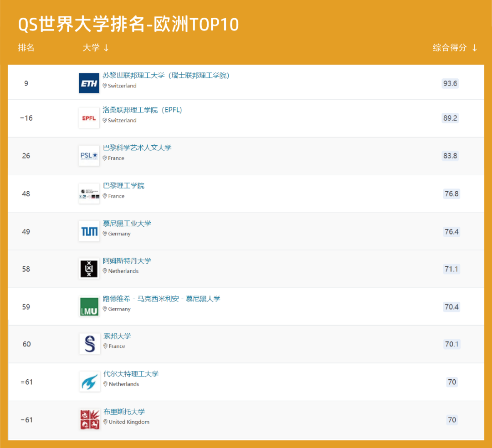Open 洛桑联邦理工学院 (EPFL) link

143,110
